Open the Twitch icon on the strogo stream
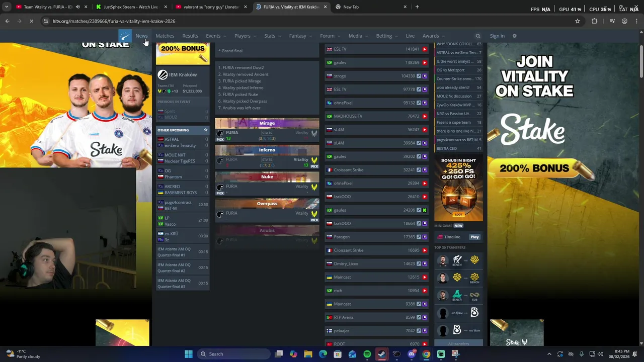 (x=425, y=76)
